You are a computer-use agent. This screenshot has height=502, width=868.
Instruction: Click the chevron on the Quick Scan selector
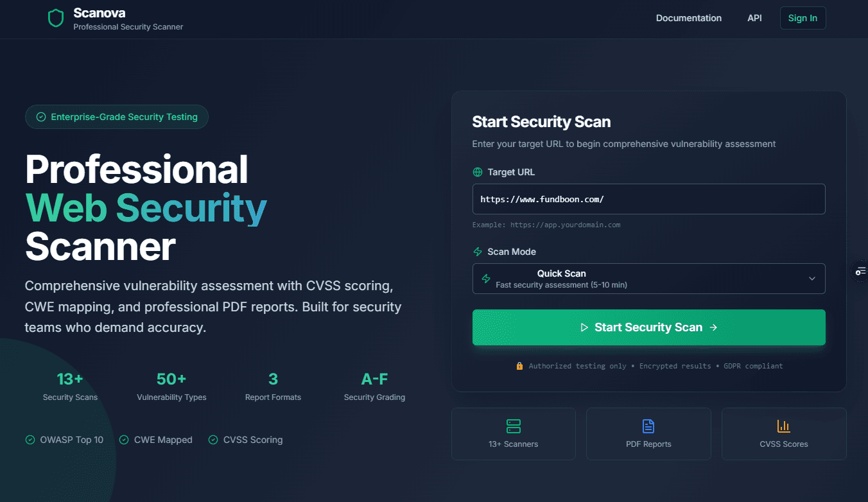click(x=812, y=278)
